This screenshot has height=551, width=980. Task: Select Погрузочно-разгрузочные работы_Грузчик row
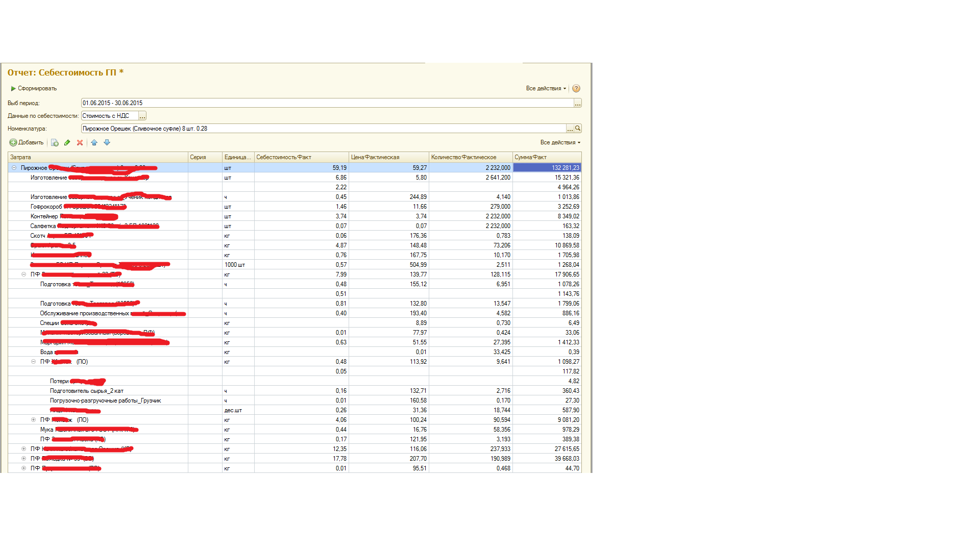[295, 400]
